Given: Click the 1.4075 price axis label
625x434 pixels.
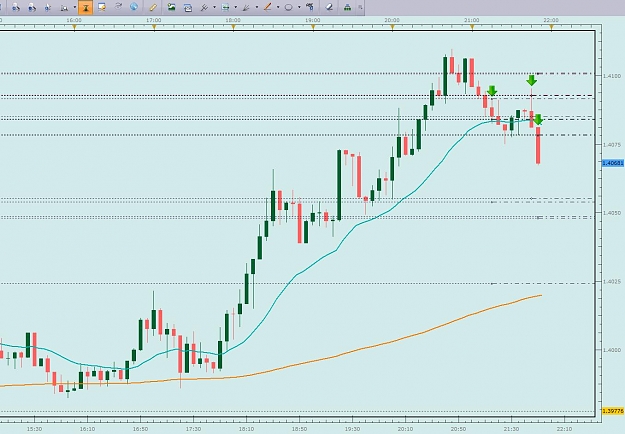Looking at the screenshot, I should point(612,144).
